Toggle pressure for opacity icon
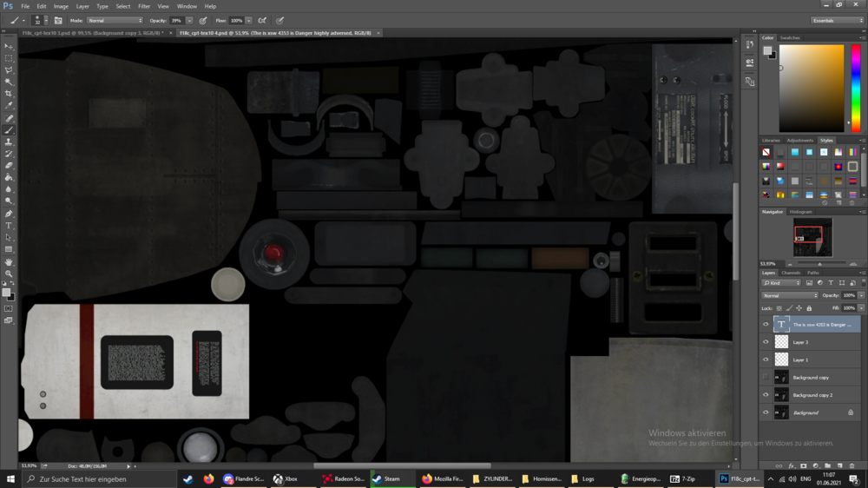868x488 pixels. click(203, 21)
